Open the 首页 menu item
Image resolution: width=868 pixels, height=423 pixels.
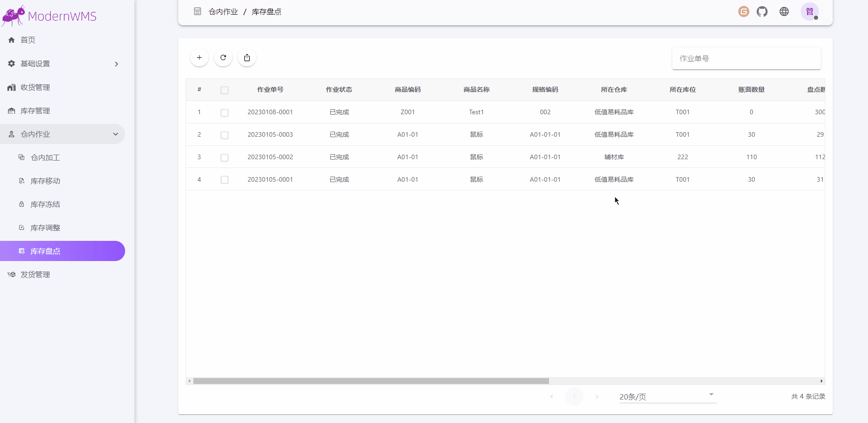(62, 40)
